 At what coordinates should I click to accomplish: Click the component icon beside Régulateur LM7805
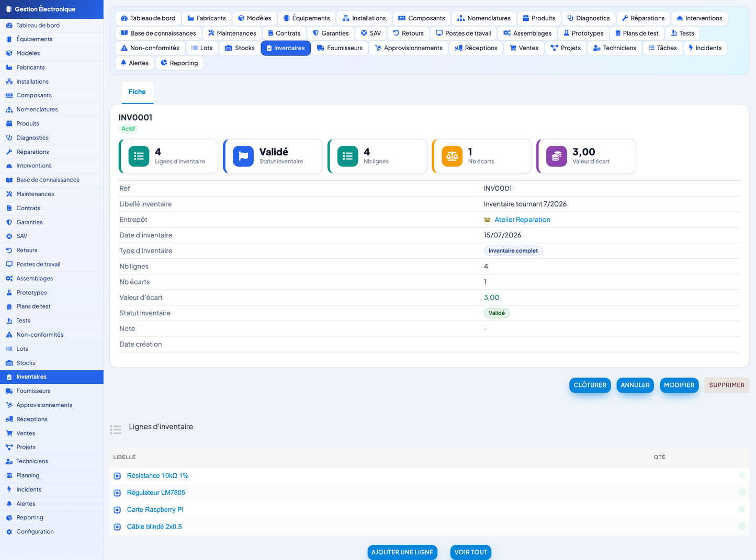coord(117,493)
